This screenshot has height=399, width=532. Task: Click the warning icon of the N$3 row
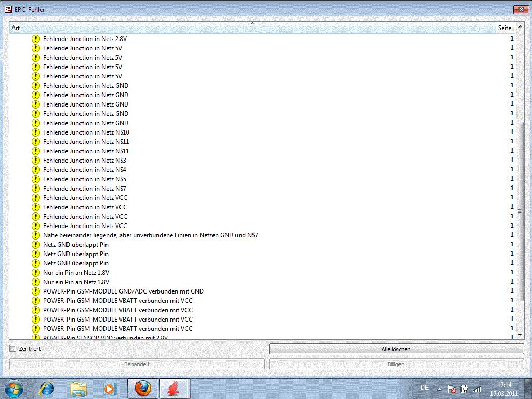coord(36,161)
